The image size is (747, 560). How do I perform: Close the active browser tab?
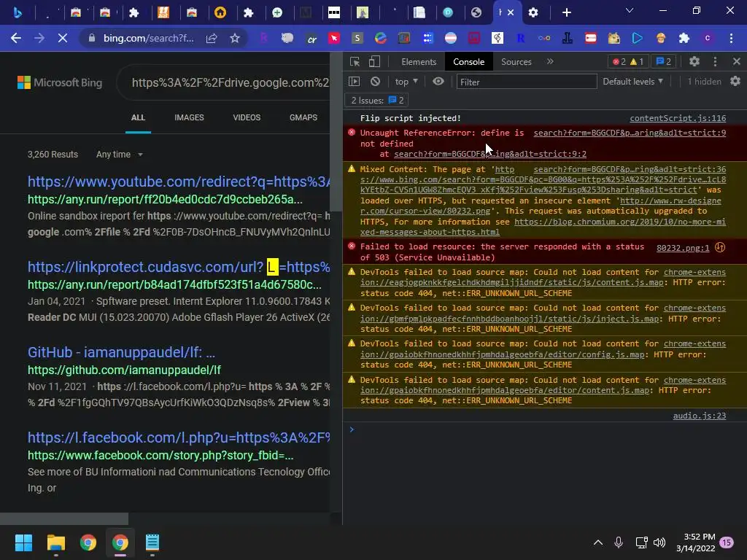pos(511,12)
